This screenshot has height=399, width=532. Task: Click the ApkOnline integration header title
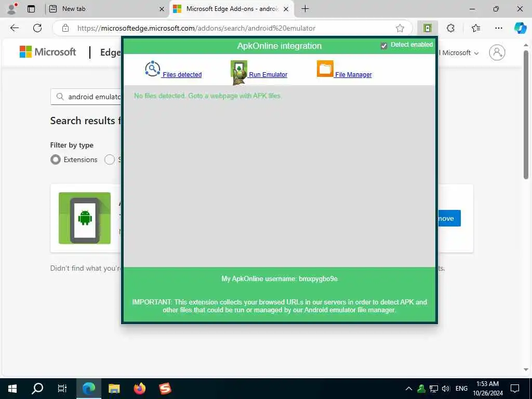(x=279, y=46)
